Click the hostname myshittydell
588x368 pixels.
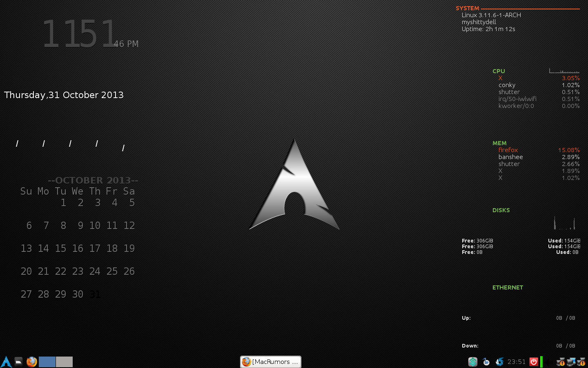[479, 22]
